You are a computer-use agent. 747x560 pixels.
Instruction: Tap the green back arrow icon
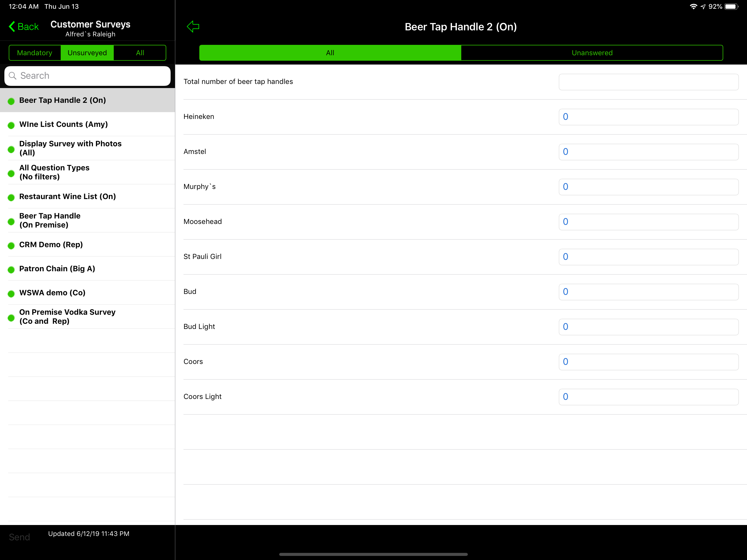coord(193,26)
